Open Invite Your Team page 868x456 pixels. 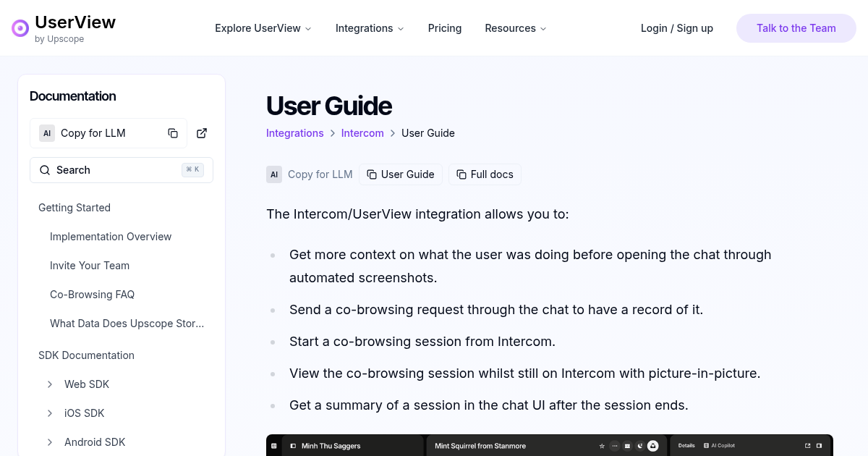pos(90,266)
